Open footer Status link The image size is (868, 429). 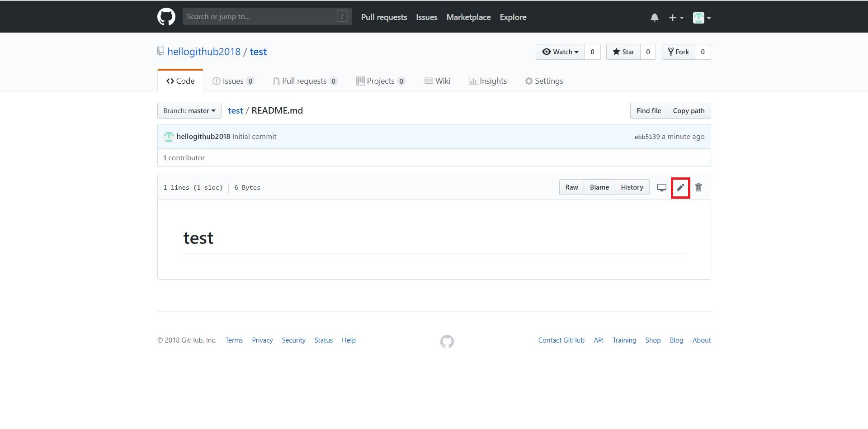point(324,340)
